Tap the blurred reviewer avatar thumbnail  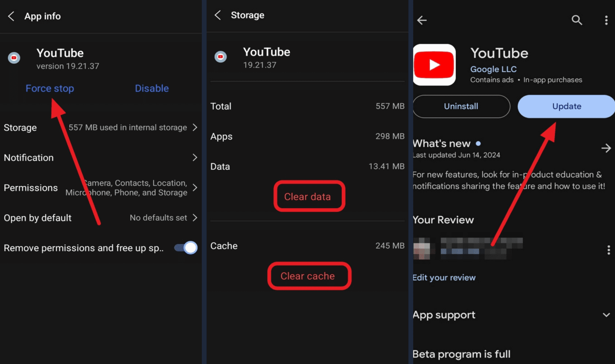pyautogui.click(x=422, y=248)
